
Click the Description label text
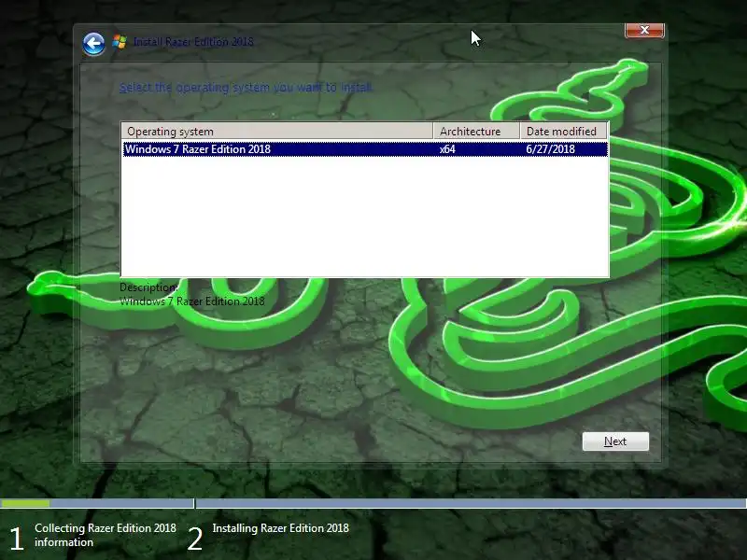click(148, 287)
